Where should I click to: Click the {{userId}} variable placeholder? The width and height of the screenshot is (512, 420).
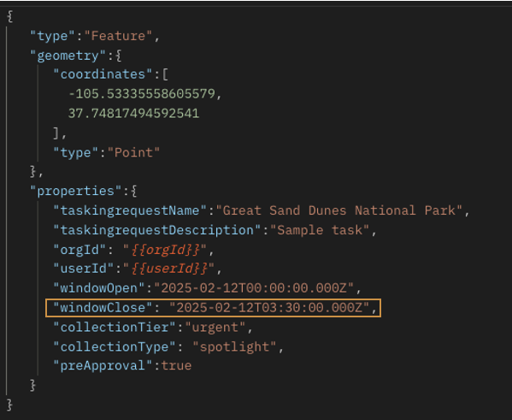pos(169,269)
